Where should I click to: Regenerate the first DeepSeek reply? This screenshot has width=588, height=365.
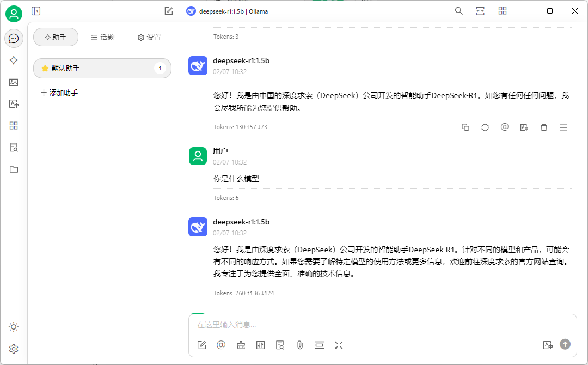485,127
